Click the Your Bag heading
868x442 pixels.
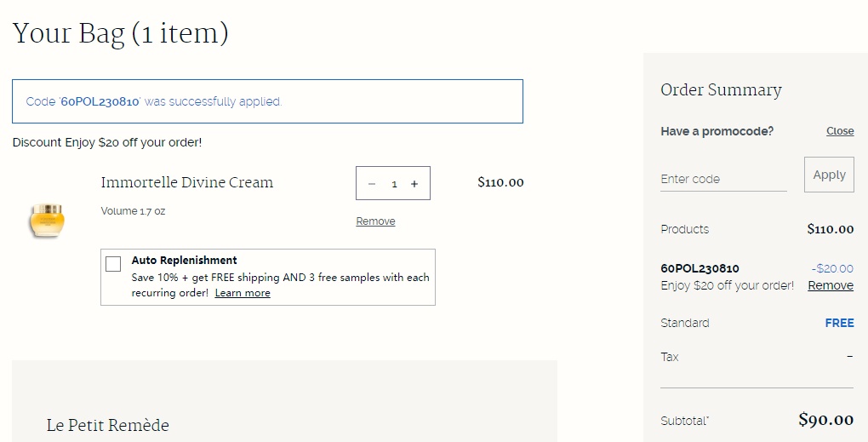120,33
